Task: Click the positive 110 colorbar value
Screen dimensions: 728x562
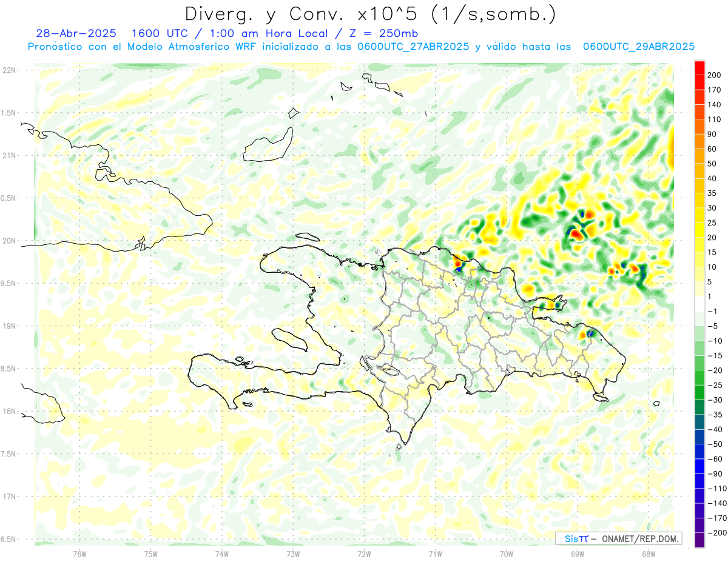Action: coord(714,119)
